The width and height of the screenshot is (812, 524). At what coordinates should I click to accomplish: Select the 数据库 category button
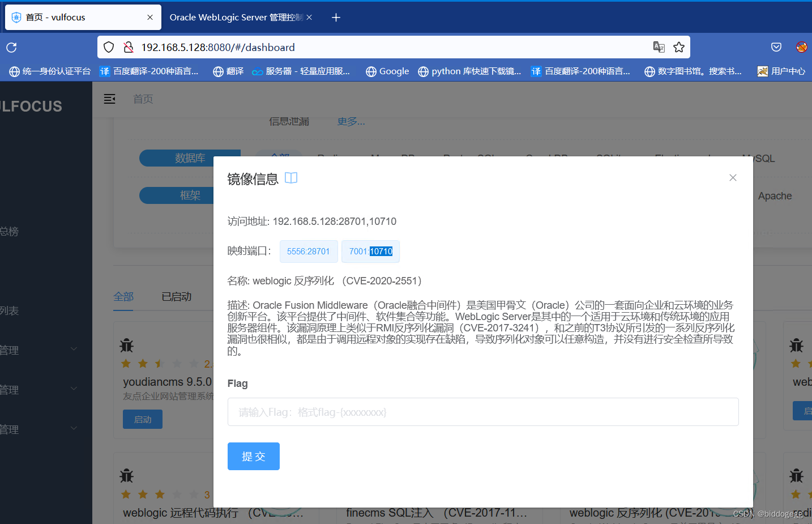point(190,158)
